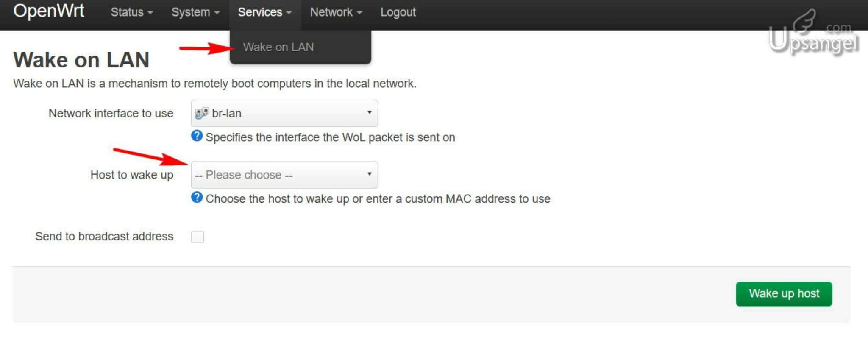Click the chevron next to the Services menu

pyautogui.click(x=289, y=13)
